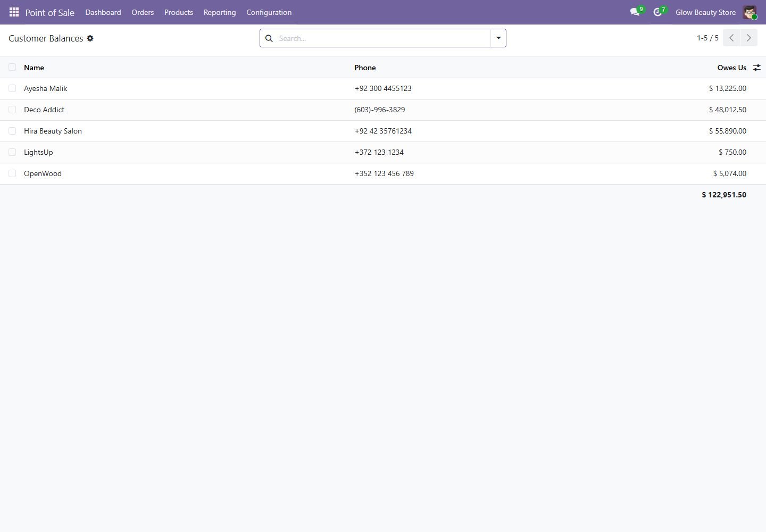
Task: Check the Deco Addict row checkbox
Action: 12,110
